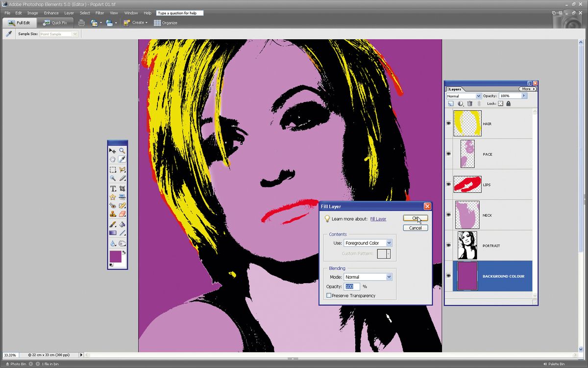
Task: Open the Fill Layer help link
Action: (x=378, y=219)
